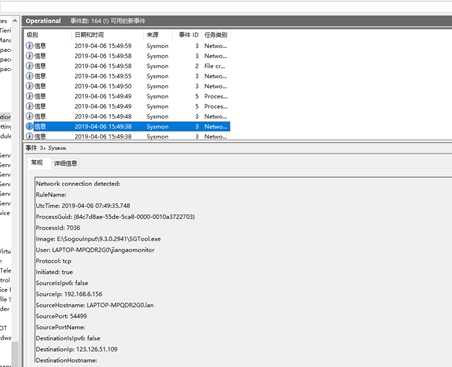Switch to the 常规 tab
452x367 pixels.
click(x=37, y=162)
